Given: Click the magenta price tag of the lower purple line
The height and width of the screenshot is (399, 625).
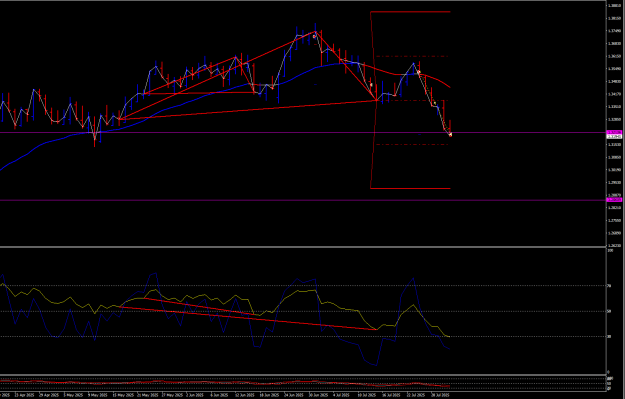Looking at the screenshot, I should click(x=614, y=200).
